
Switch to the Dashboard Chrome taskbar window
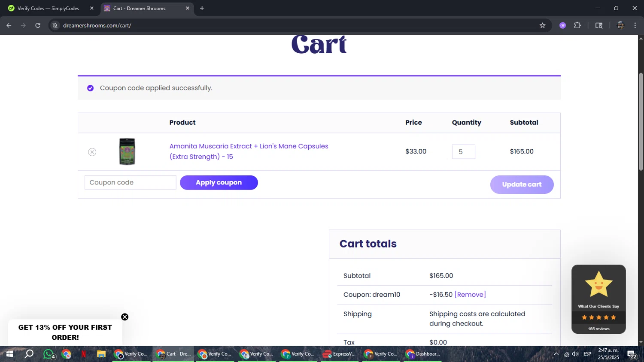tap(423, 354)
